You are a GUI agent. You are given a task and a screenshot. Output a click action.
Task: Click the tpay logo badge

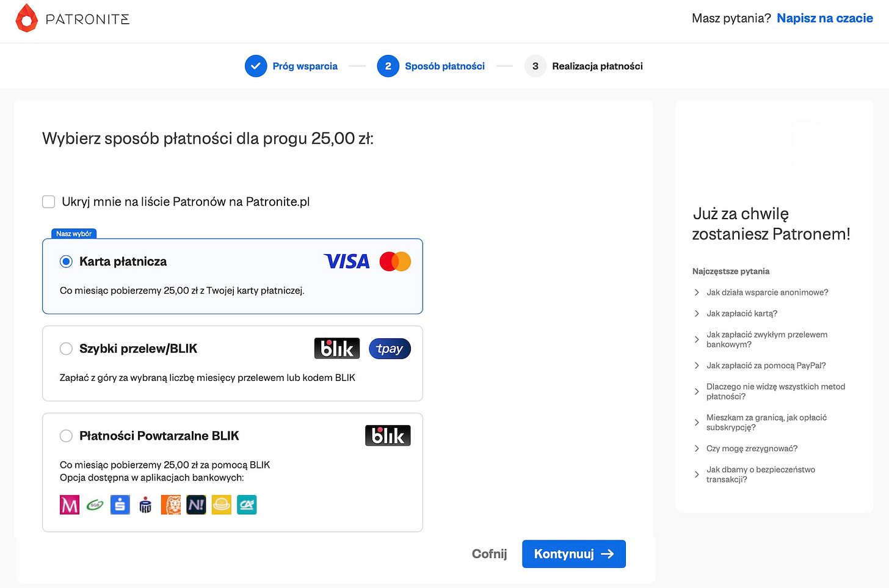pyautogui.click(x=390, y=349)
